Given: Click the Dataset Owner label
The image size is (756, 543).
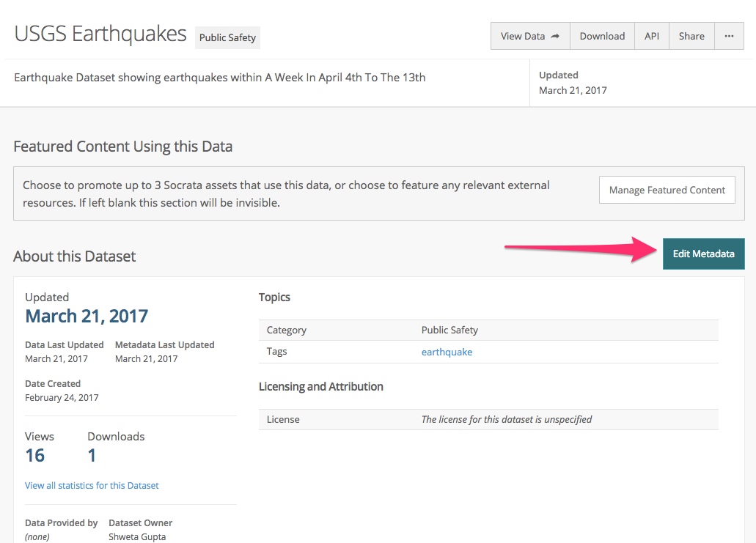Looking at the screenshot, I should [x=140, y=523].
